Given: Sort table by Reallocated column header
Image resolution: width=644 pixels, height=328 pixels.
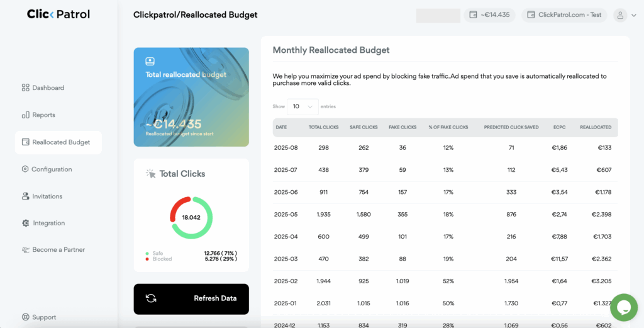Looking at the screenshot, I should point(595,127).
